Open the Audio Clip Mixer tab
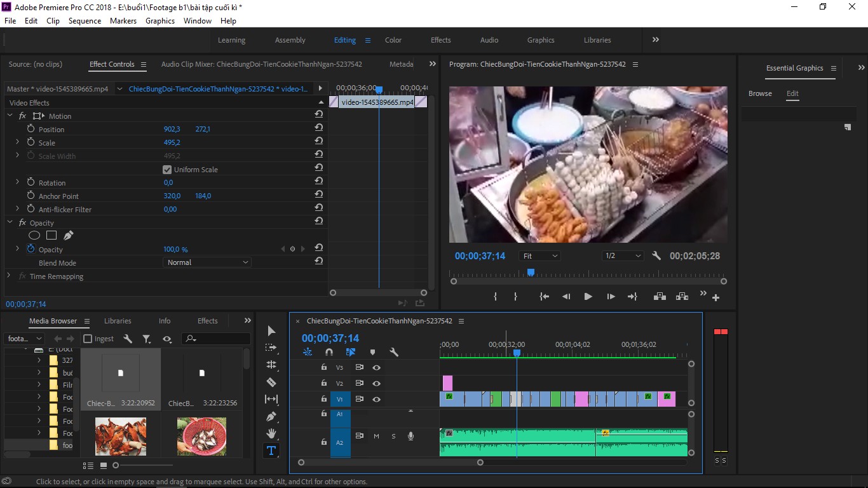Viewport: 868px width, 488px height. pyautogui.click(x=262, y=64)
